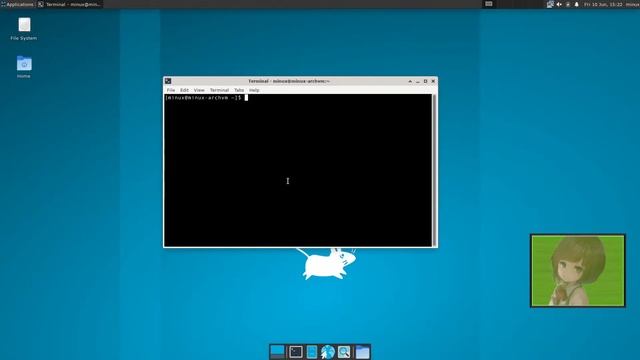Launch the Web Browser from the dock
This screenshot has height=360, width=640.
pyautogui.click(x=327, y=351)
